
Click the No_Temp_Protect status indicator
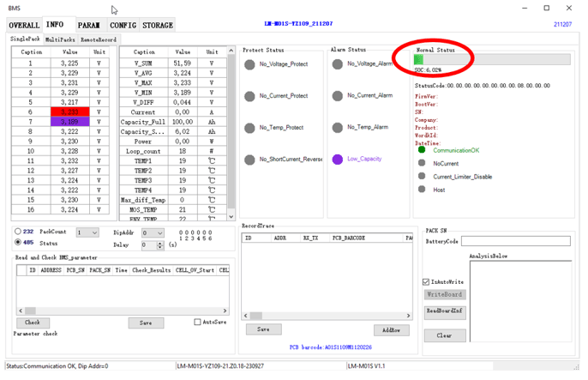pyautogui.click(x=250, y=128)
